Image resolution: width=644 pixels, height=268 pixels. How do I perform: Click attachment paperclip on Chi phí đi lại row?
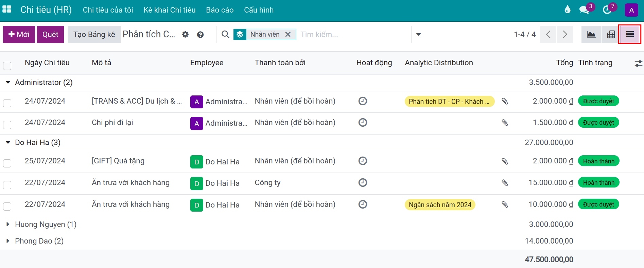click(505, 123)
